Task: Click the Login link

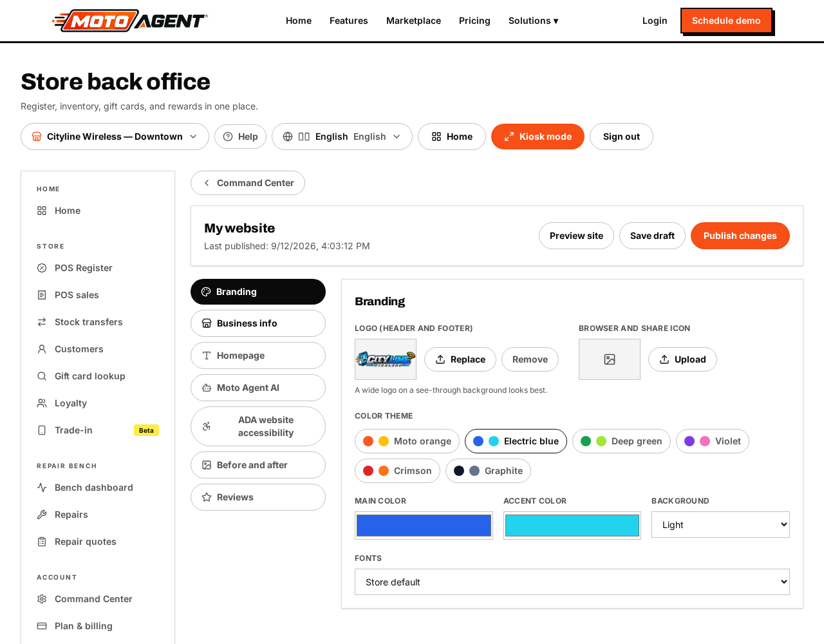Action: click(655, 21)
